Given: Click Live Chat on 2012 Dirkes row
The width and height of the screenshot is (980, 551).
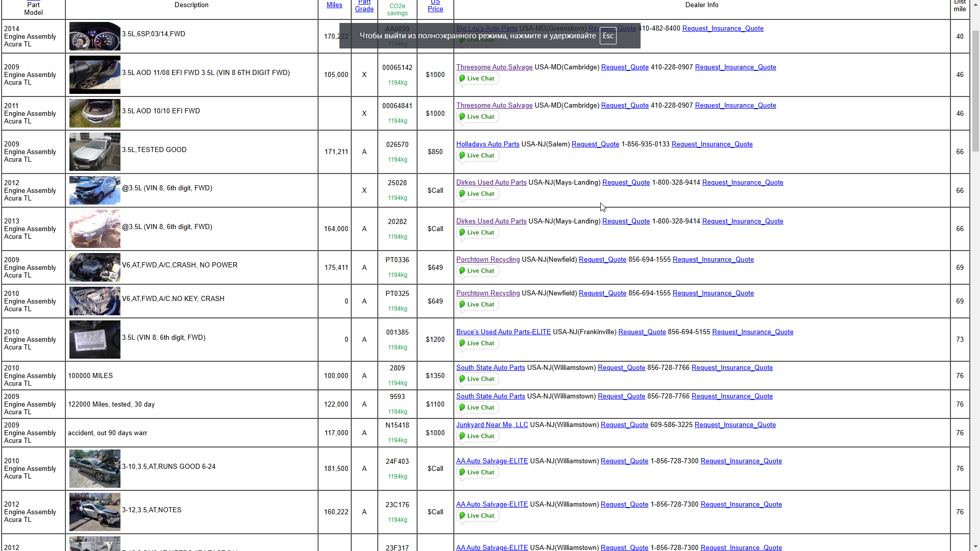Looking at the screenshot, I should [477, 194].
